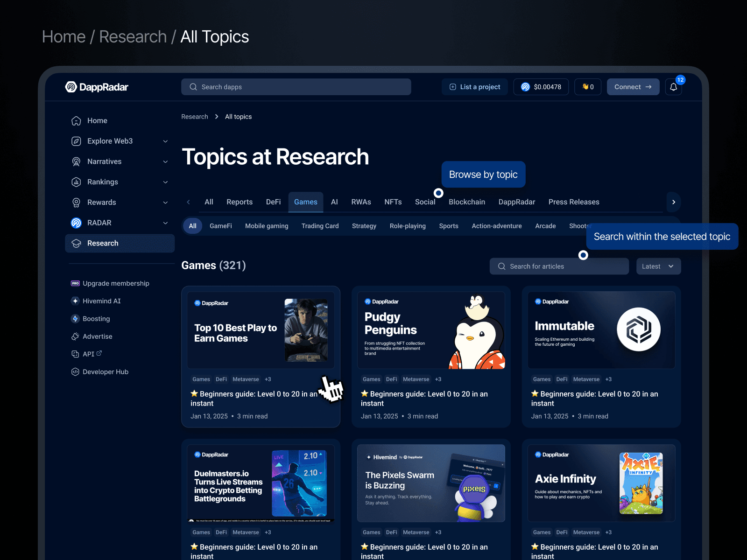Viewport: 747px width, 560px height.
Task: Click the Boosting lightning icon
Action: coord(75,319)
